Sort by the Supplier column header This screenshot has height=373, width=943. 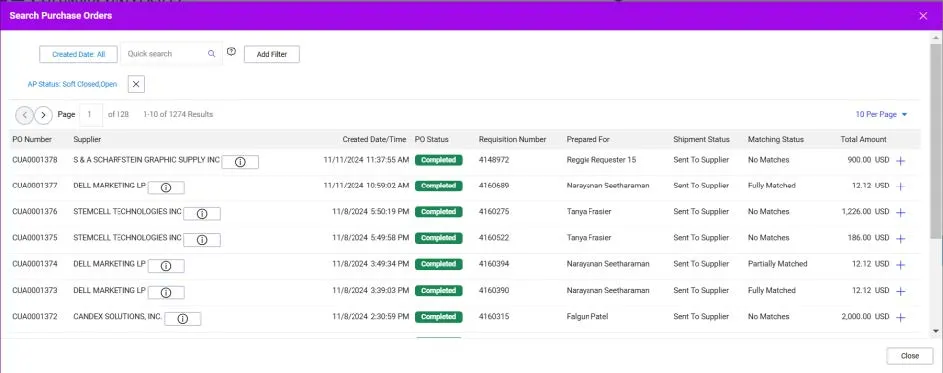(87, 140)
